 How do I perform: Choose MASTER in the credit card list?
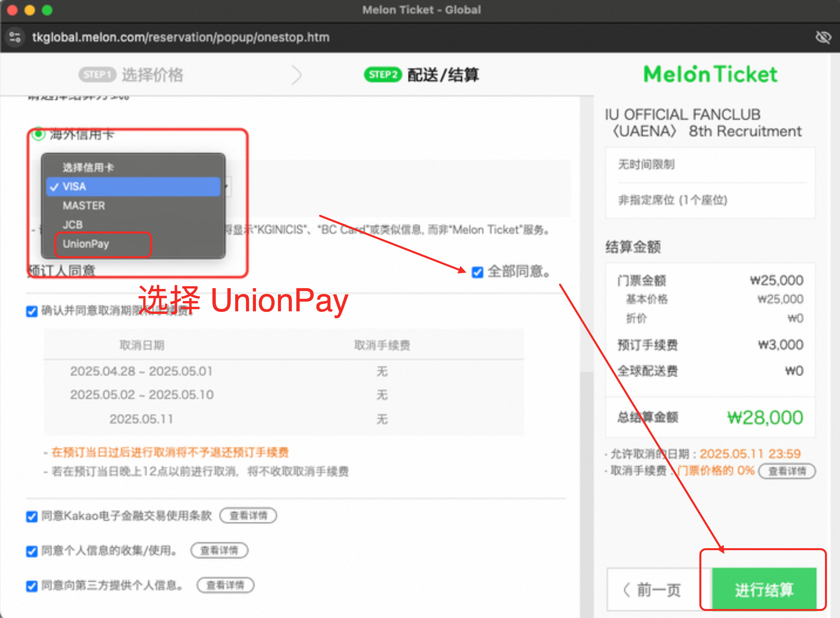[x=84, y=205]
